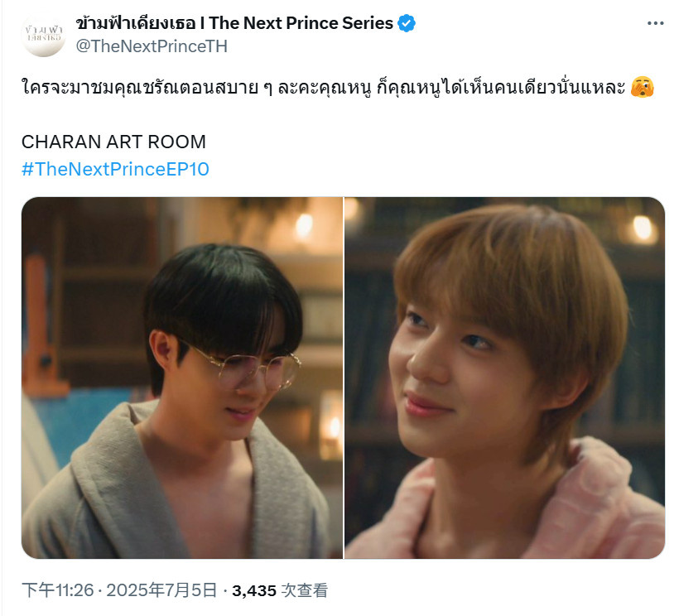Open the three-dot more options menu
This screenshot has width=679, height=616.
(655, 23)
